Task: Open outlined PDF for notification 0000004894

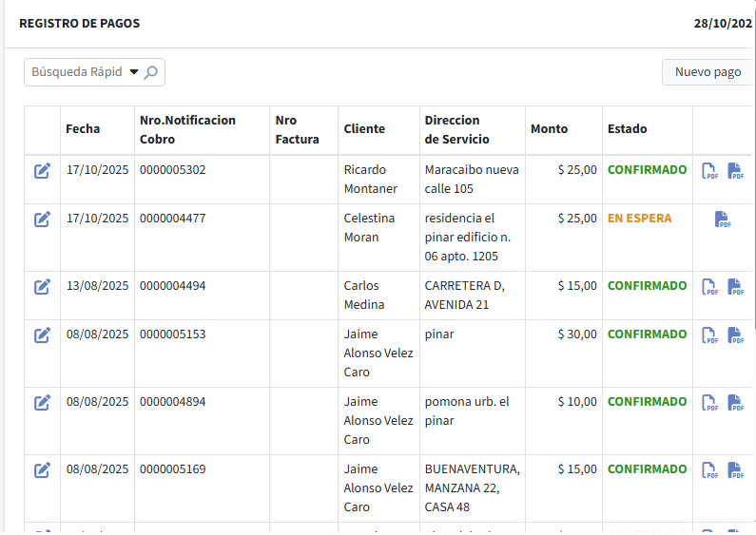Action: [x=709, y=403]
